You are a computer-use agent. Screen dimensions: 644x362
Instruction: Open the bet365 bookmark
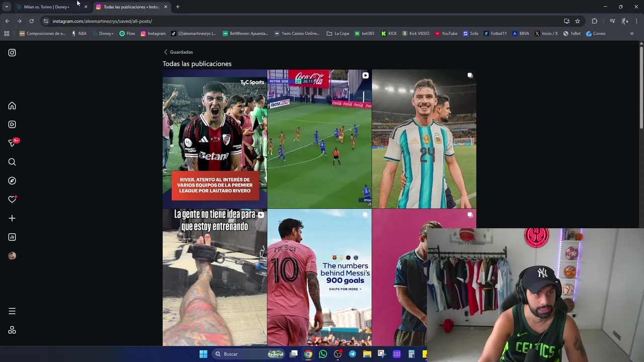[365, 34]
